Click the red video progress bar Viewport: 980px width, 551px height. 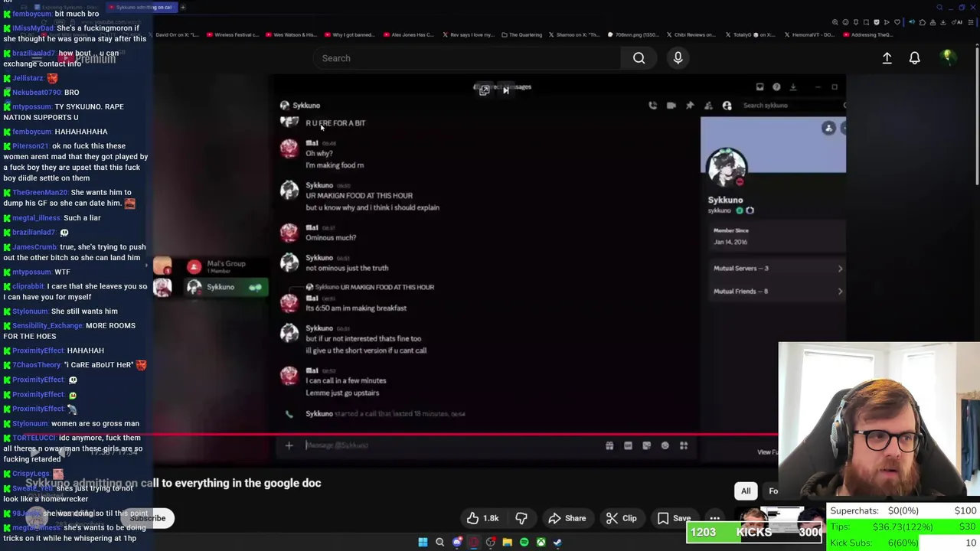click(465, 434)
